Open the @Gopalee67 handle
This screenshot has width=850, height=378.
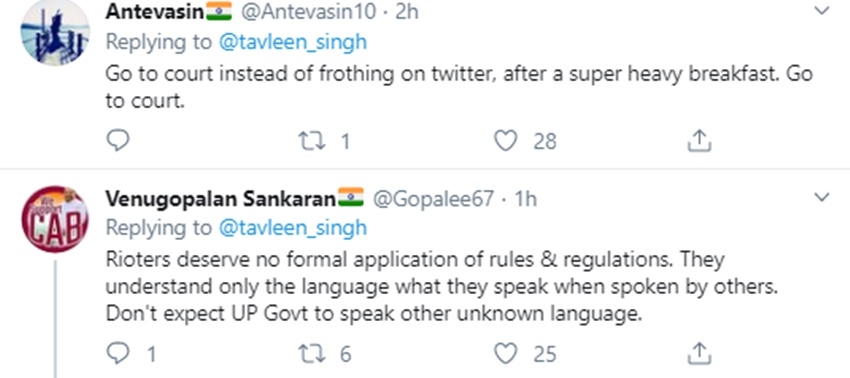pos(433,199)
